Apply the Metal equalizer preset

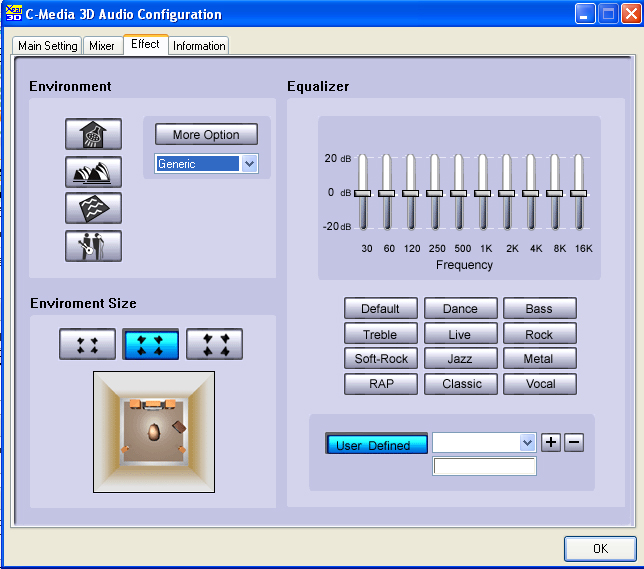tap(540, 359)
